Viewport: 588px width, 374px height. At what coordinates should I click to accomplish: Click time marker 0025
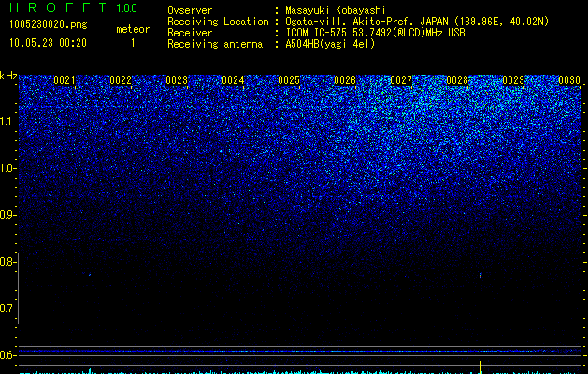pos(289,80)
